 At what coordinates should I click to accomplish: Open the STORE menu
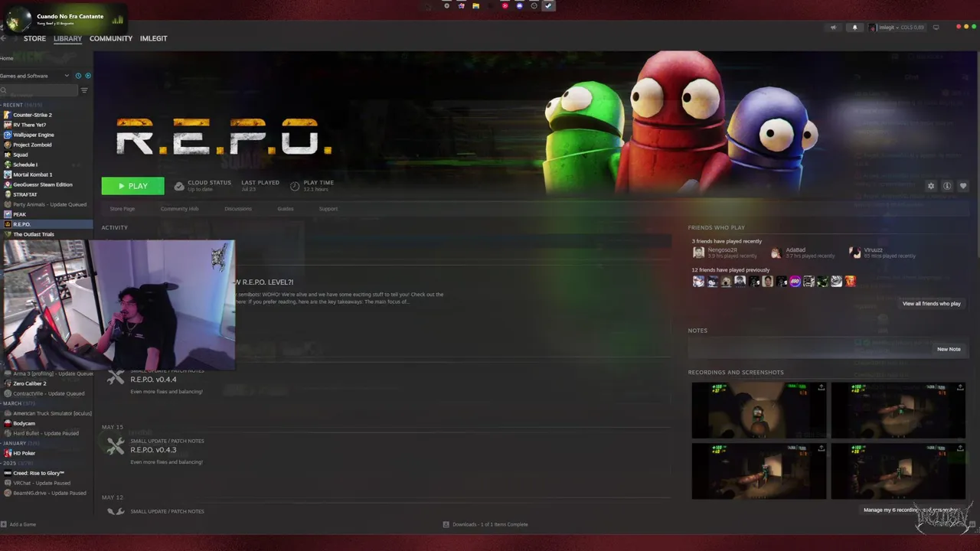(34, 38)
